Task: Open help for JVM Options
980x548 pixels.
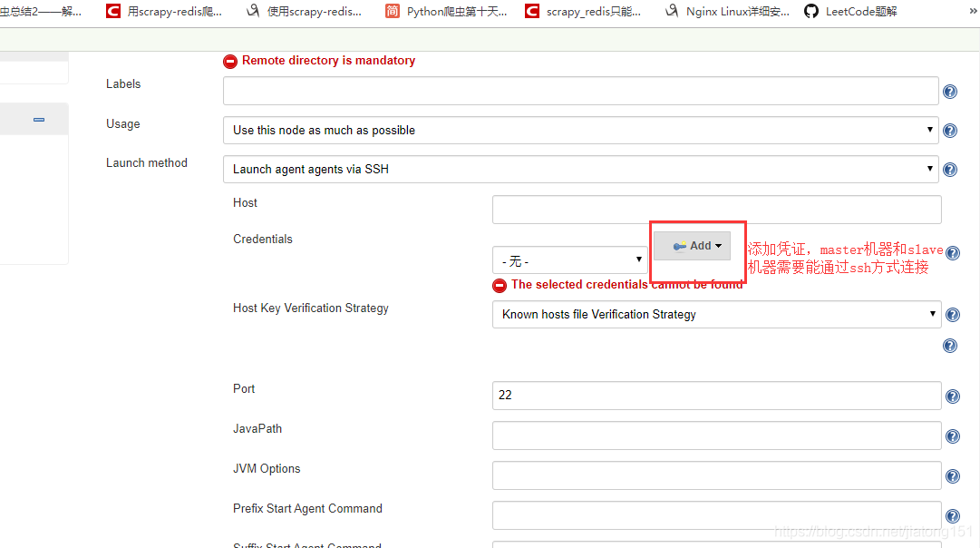Action: coord(952,476)
